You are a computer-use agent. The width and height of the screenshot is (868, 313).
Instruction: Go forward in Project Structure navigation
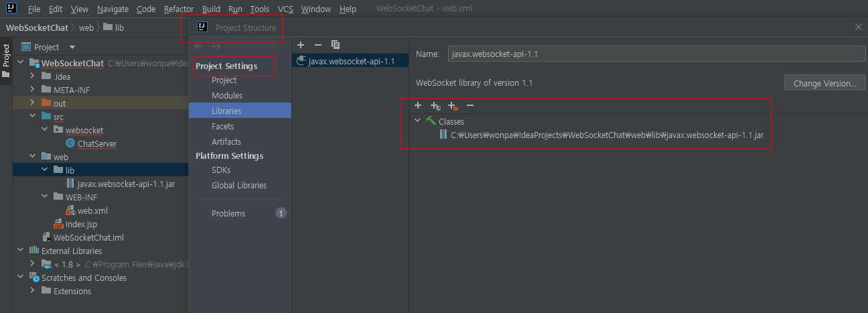click(x=216, y=46)
